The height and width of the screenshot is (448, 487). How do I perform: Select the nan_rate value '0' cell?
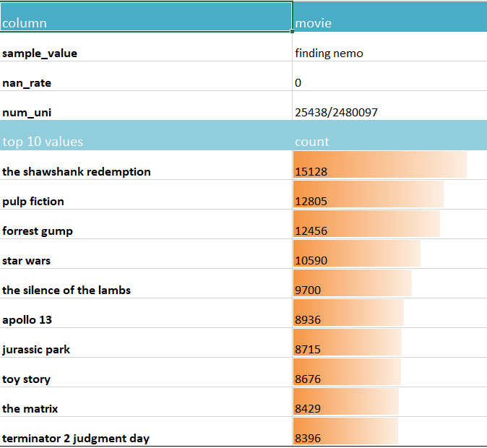tap(389, 76)
